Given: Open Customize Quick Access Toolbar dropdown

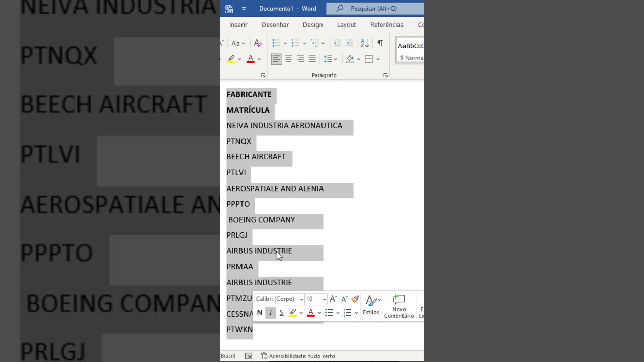Looking at the screenshot, I should (244, 9).
